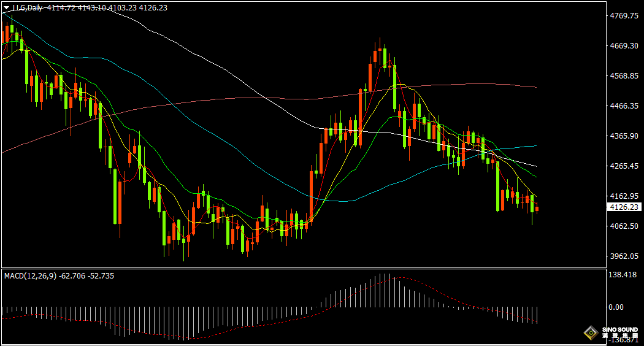Click the 4062.50 price axis label
This screenshot has height=346, width=644.
[x=624, y=226]
